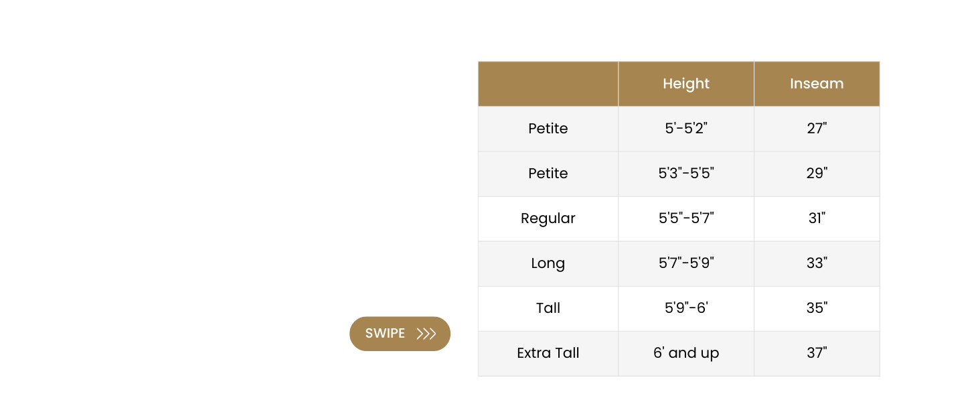Screen dimensions: 980x402
Task: Click the 33" inseam value
Action: pos(817,263)
